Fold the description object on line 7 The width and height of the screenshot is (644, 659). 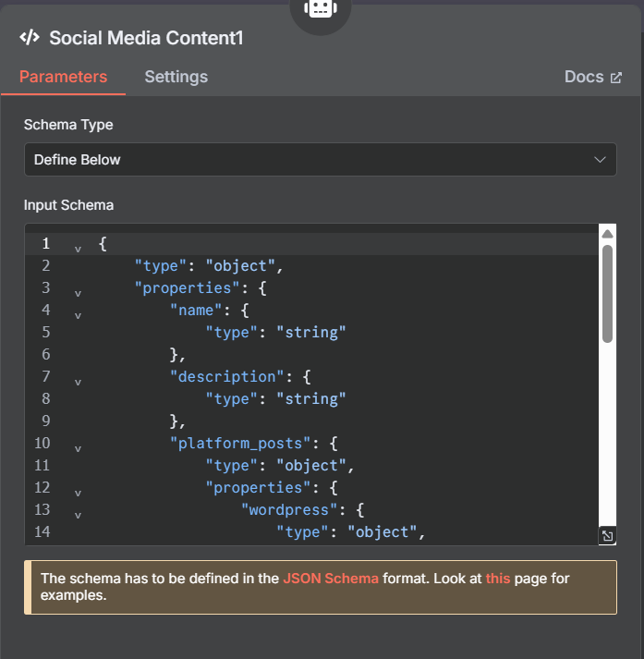78,382
